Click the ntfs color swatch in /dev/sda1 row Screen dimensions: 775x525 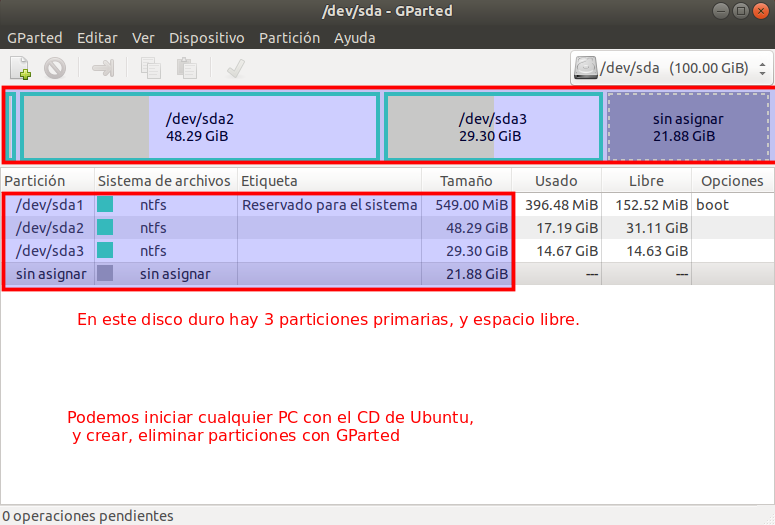(105, 204)
